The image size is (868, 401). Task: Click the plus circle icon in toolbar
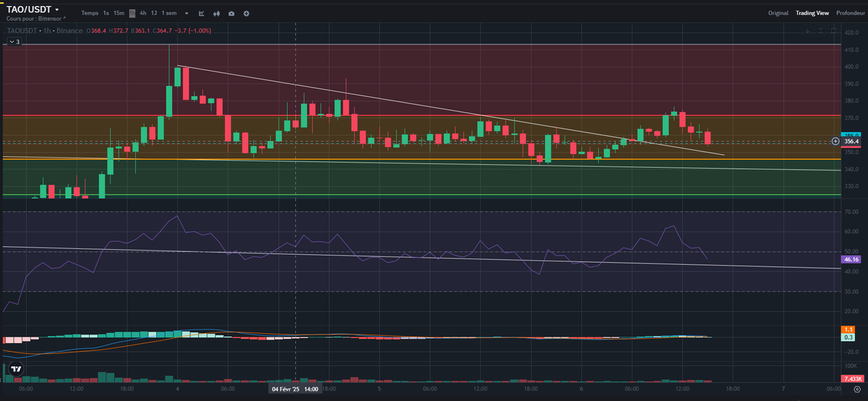(247, 13)
